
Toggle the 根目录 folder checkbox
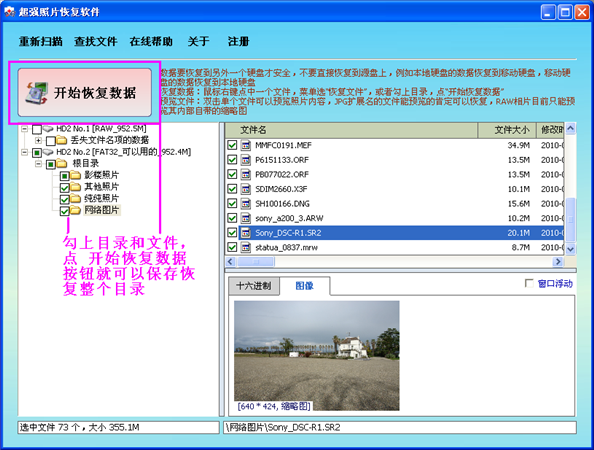coord(51,164)
